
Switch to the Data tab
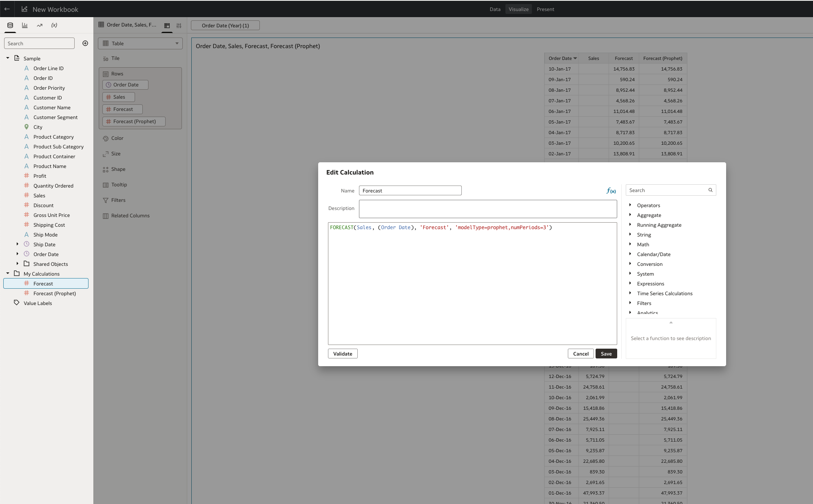coord(495,9)
